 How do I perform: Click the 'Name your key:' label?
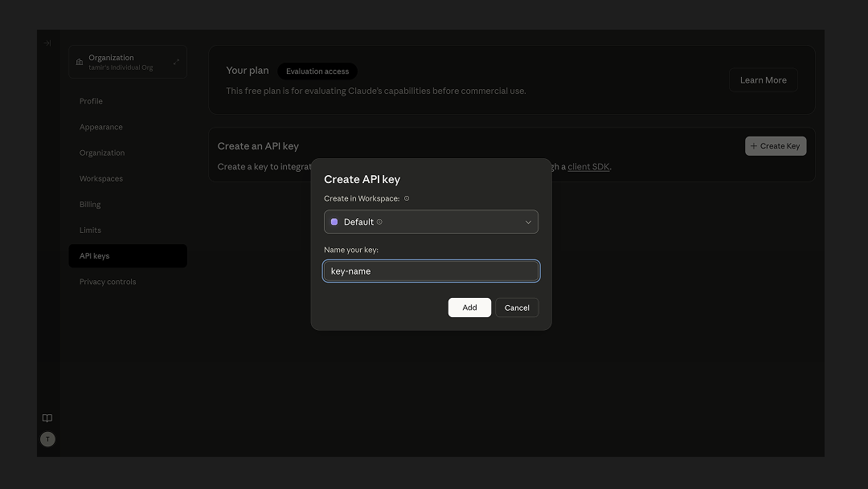click(x=351, y=250)
